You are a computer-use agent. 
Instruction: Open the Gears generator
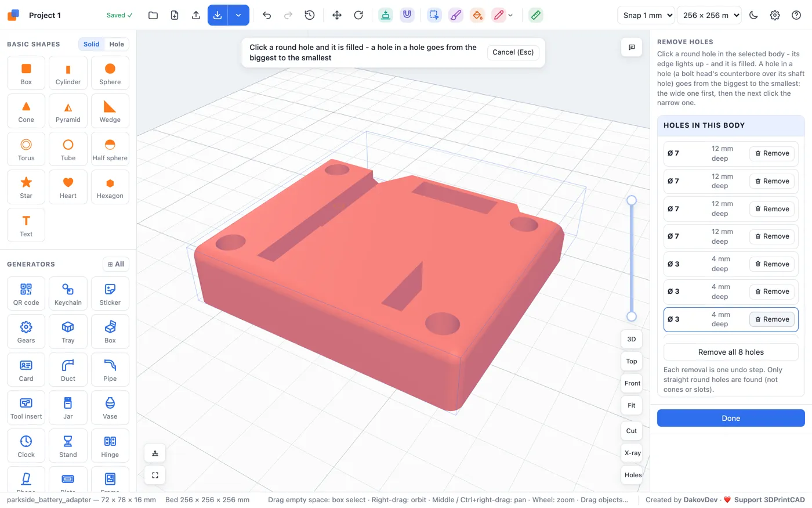pos(26,332)
